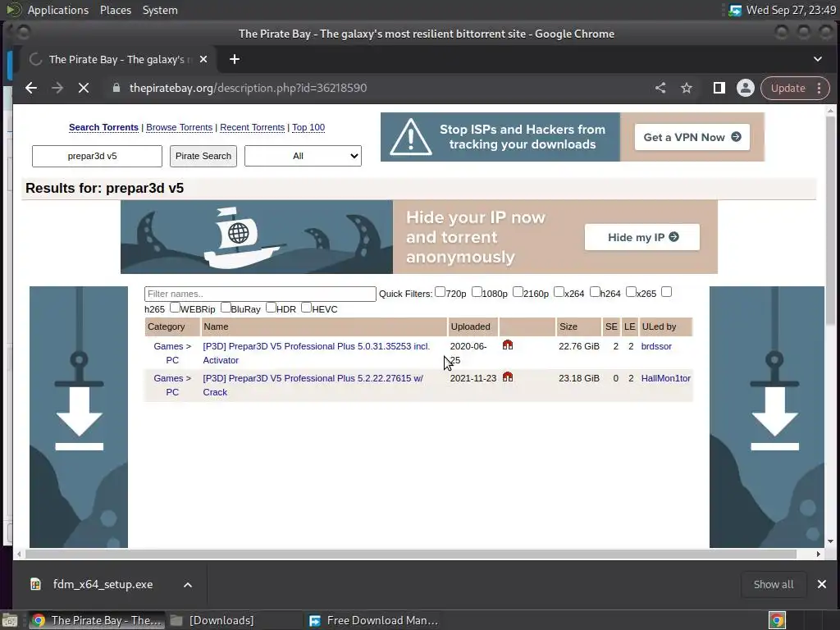Click the vertical page scrollbar
The height and width of the screenshot is (630, 840).
pos(830,220)
